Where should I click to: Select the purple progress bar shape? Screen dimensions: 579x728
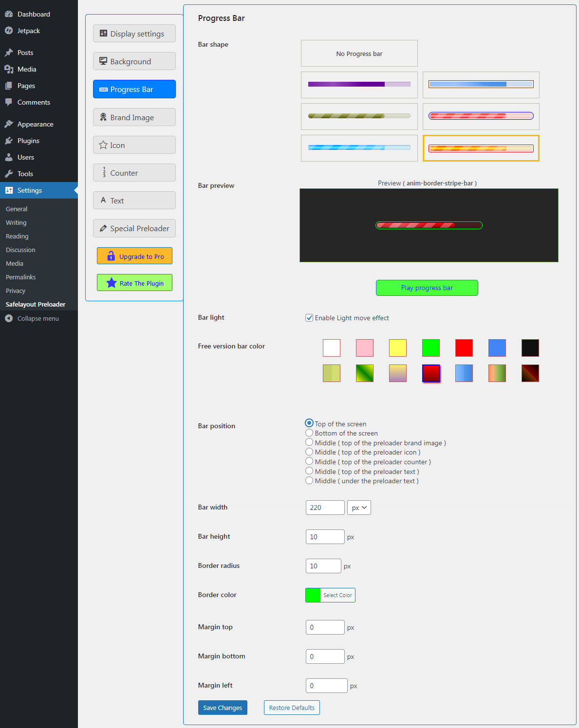[x=359, y=85]
